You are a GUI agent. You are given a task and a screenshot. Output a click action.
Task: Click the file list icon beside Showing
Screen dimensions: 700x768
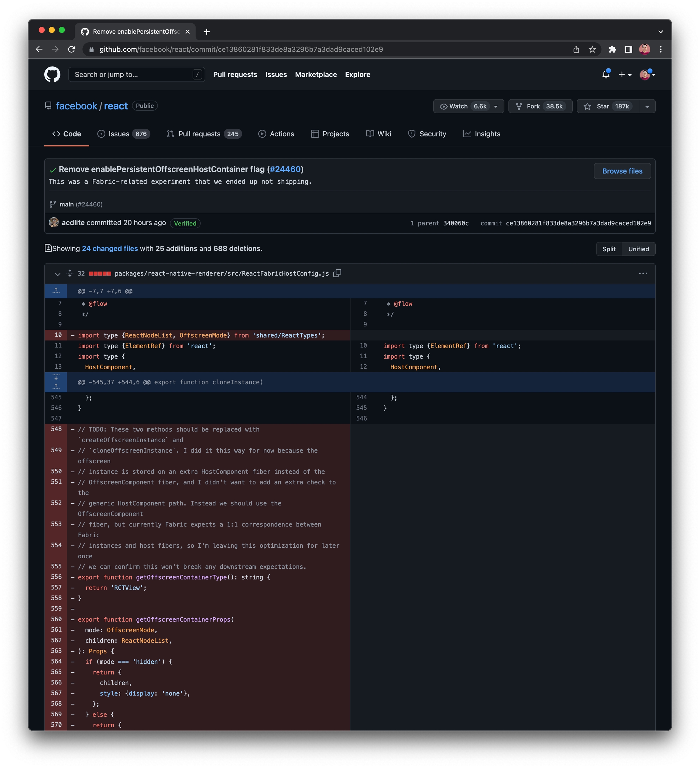(x=48, y=248)
